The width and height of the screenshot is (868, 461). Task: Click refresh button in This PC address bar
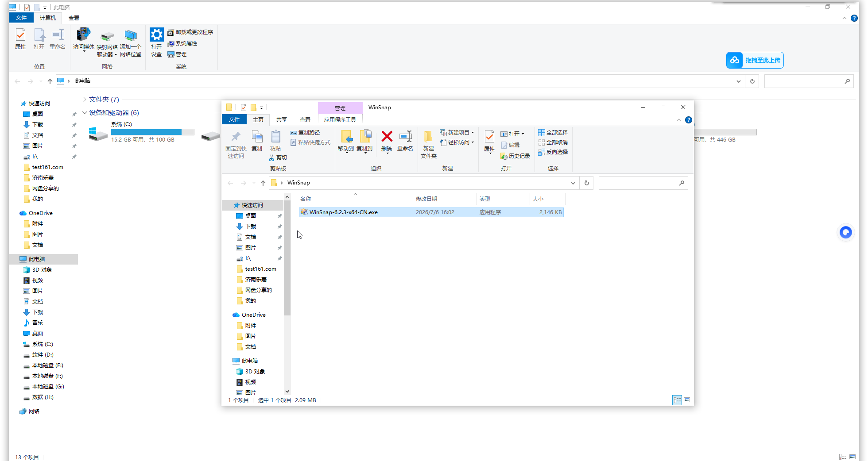click(x=752, y=81)
